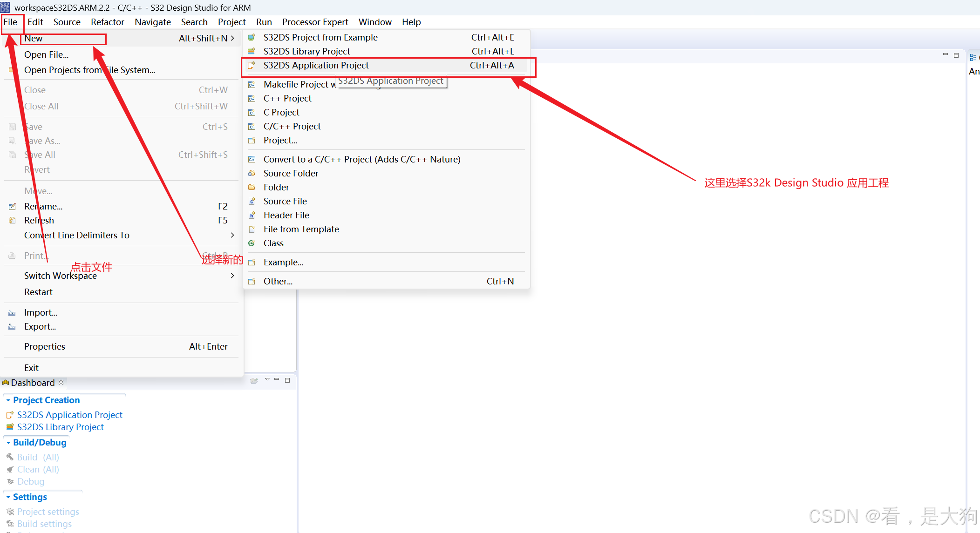Click the S32DS Application Project menu icon
Screen dimensions: 980x533
point(252,66)
